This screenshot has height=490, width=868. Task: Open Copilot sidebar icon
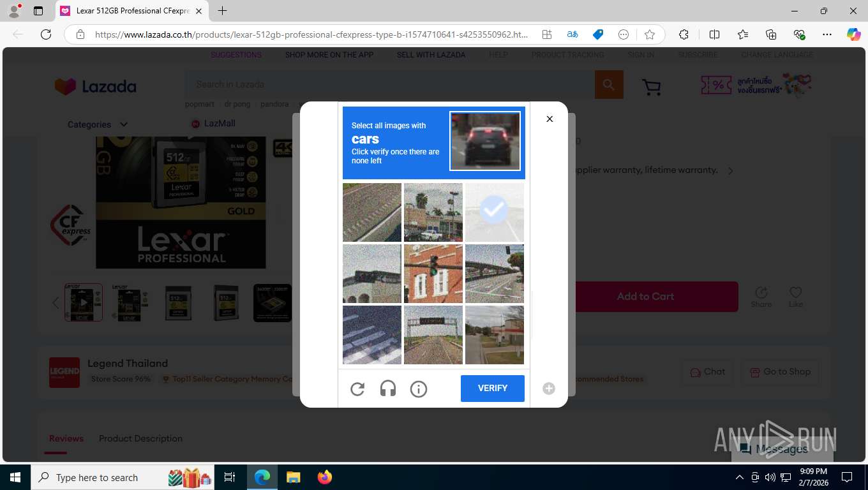click(x=853, y=34)
